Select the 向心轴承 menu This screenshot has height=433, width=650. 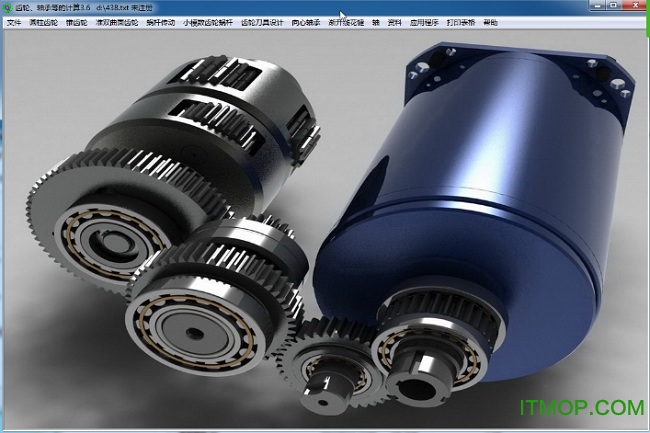[x=308, y=22]
